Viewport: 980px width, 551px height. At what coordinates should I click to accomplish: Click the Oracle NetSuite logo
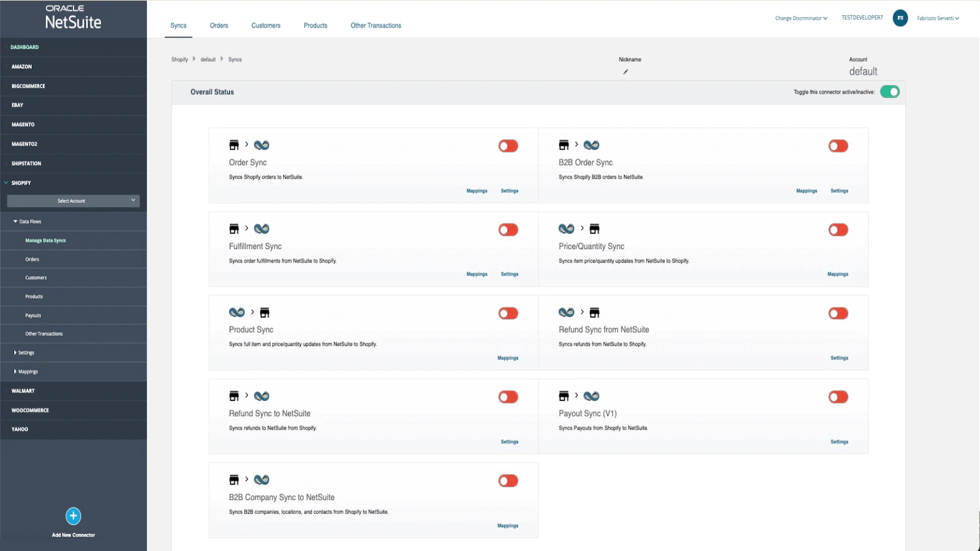point(73,17)
